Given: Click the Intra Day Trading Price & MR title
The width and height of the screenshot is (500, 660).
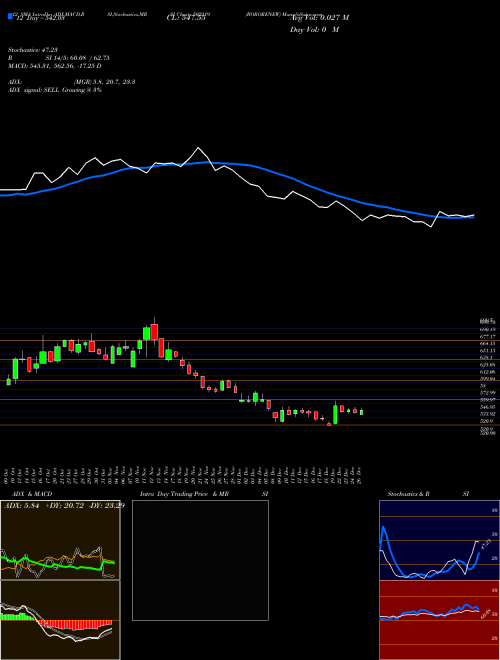Looking at the screenshot, I should tap(184, 494).
